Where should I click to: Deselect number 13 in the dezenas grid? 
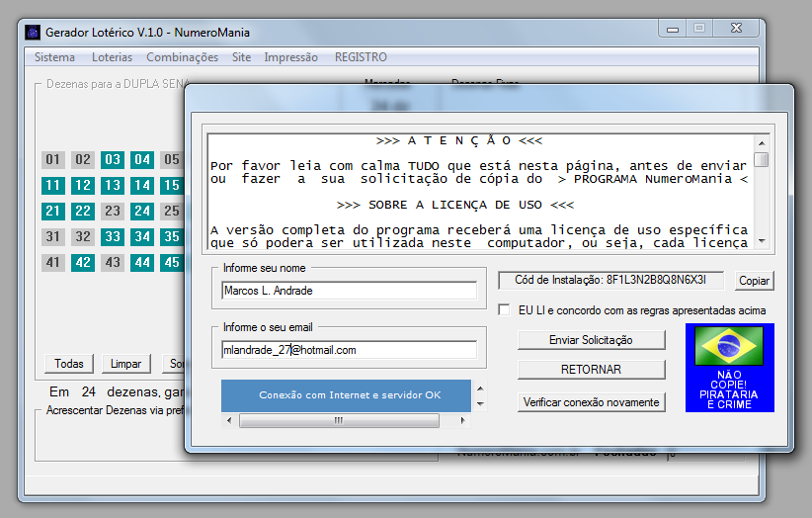(x=113, y=186)
